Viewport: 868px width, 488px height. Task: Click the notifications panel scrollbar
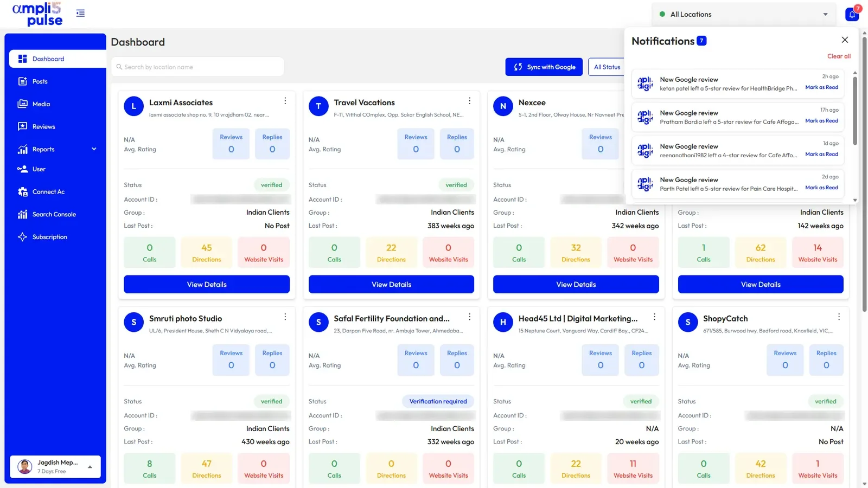(855, 111)
